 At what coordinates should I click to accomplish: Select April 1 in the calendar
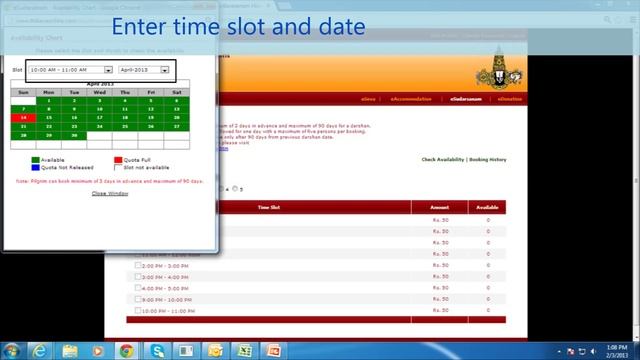[49, 100]
